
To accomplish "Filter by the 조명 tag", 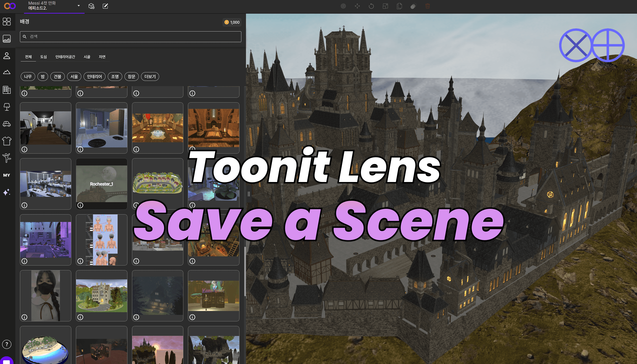I will pyautogui.click(x=115, y=77).
